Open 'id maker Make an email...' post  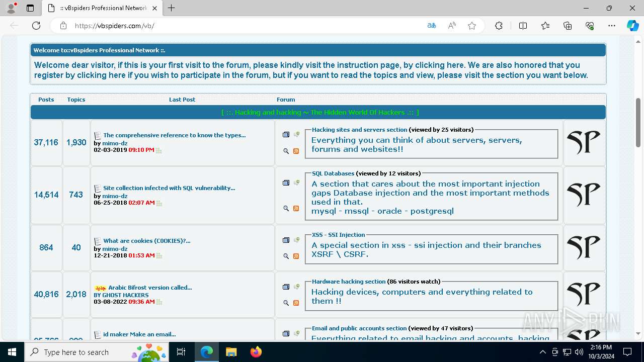click(139, 334)
